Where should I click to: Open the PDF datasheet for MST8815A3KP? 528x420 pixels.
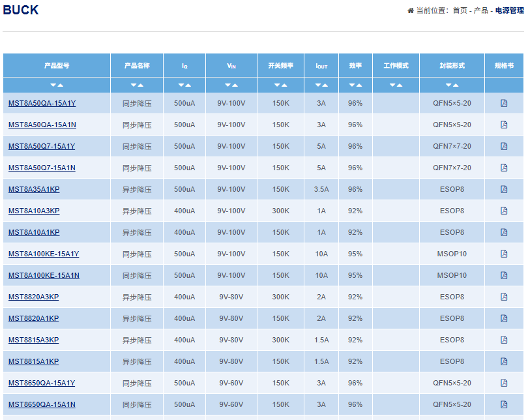(504, 340)
